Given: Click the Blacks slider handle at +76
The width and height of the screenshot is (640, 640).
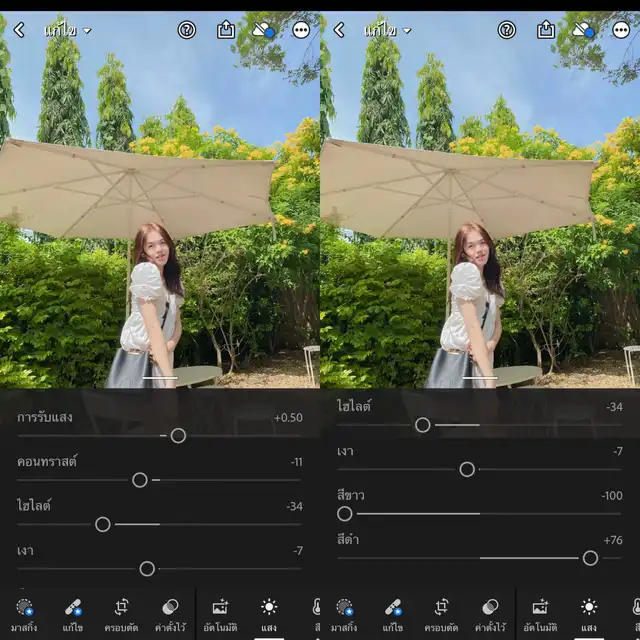Looking at the screenshot, I should (590, 558).
